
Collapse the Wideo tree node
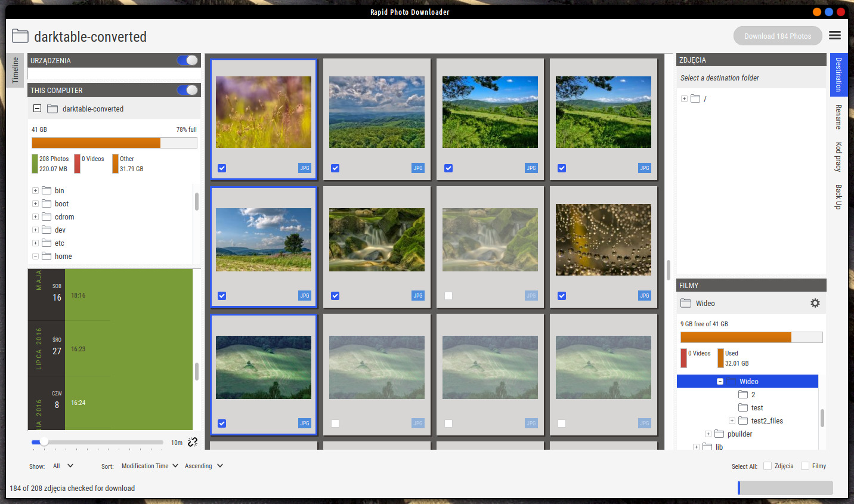click(x=720, y=381)
